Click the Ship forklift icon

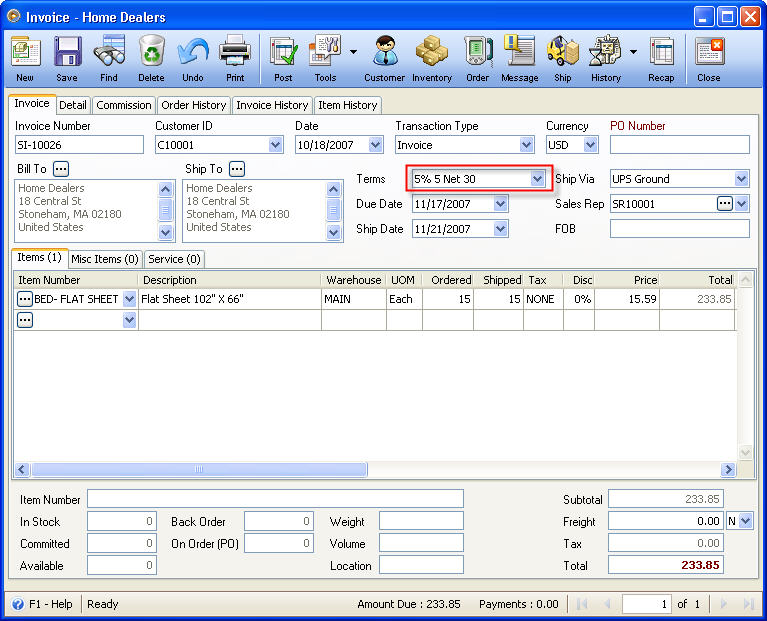point(563,59)
